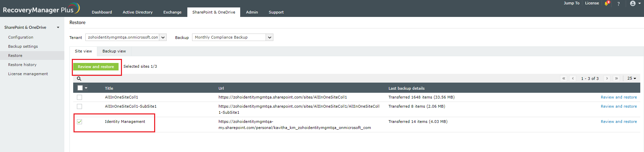The width and height of the screenshot is (644, 152).
Task: Click Review and restore for Identity Management
Action: [x=619, y=122]
